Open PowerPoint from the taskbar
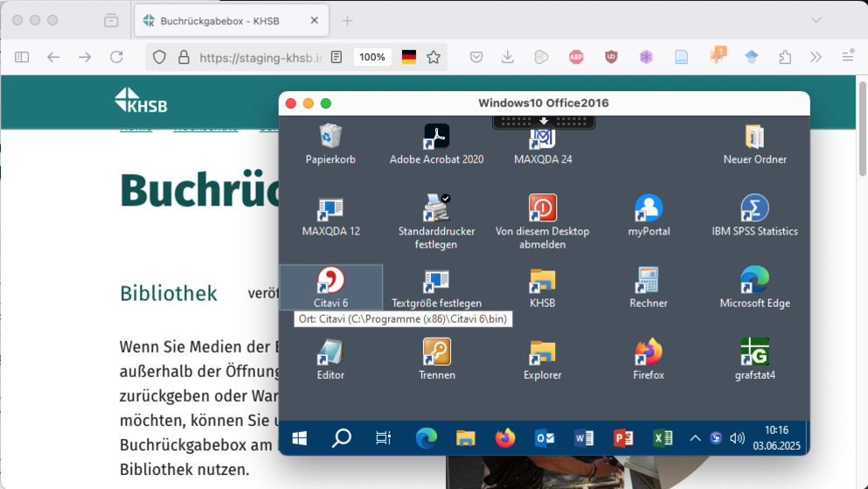 pos(624,438)
